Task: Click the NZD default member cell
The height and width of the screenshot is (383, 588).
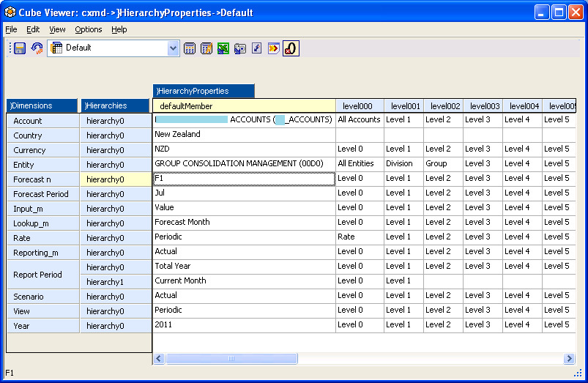Action: [244, 149]
